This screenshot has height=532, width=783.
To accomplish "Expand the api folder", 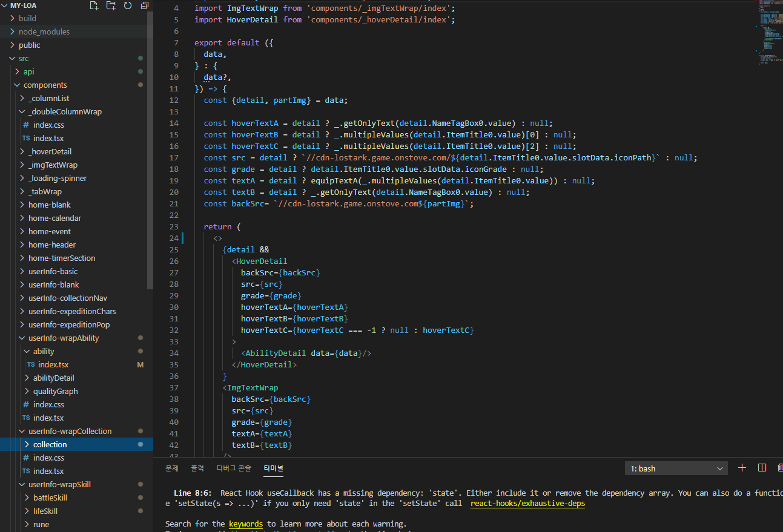I will click(x=75, y=71).
